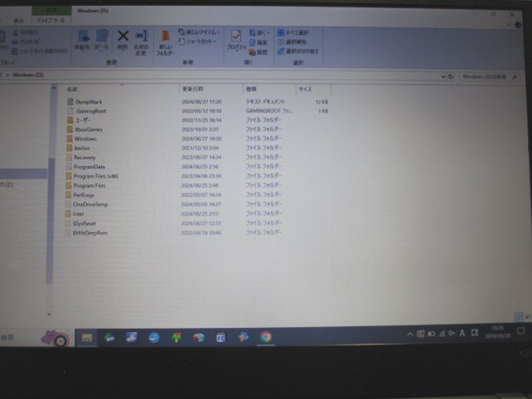
Task: Open the New item (新しいアイテム) dropdown
Action: click(199, 32)
